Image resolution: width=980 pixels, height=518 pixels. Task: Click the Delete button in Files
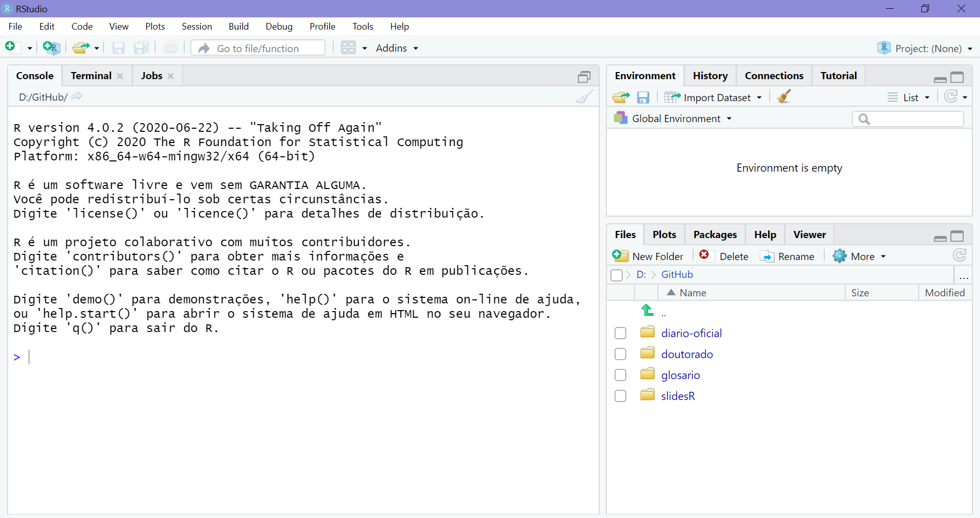tap(724, 256)
